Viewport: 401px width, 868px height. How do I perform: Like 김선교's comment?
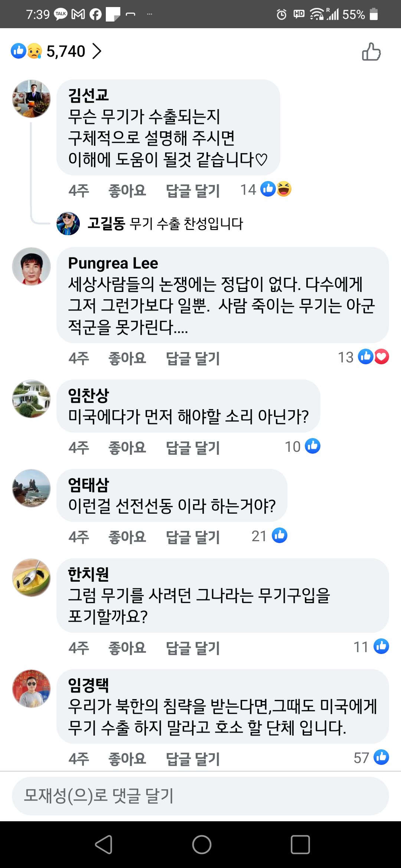coord(127,190)
